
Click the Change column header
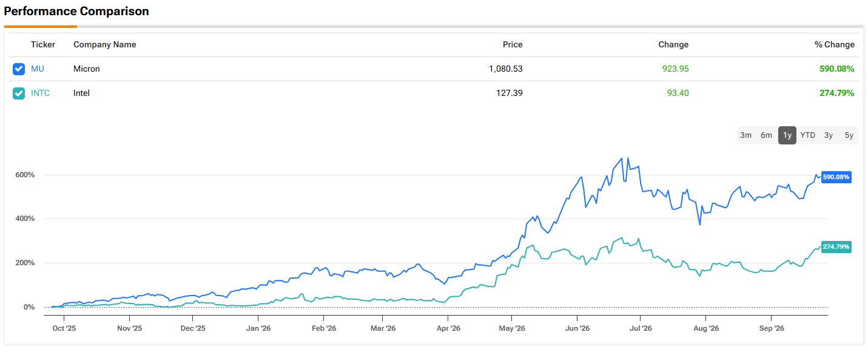coord(673,45)
